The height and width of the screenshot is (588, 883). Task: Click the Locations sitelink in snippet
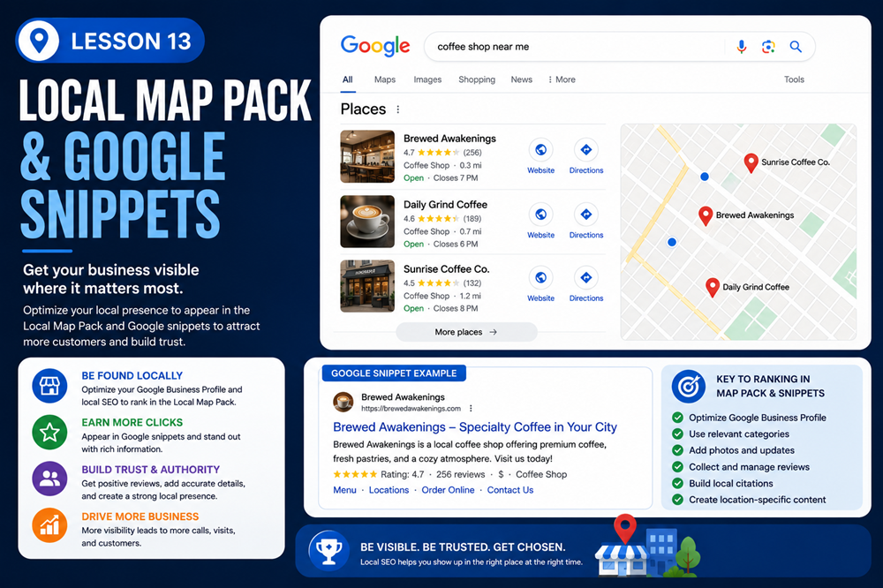click(389, 490)
